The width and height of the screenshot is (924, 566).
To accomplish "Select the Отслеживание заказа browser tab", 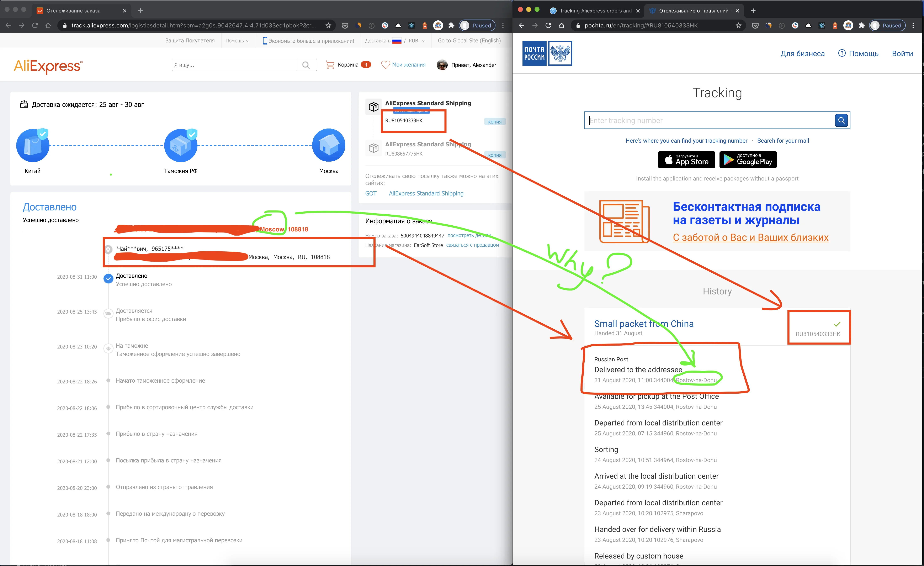I will pos(74,11).
